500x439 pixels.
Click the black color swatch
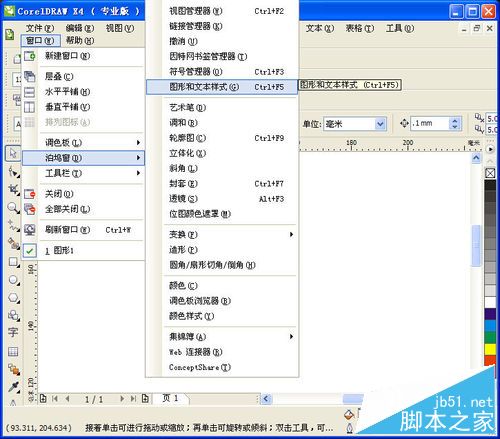tap(490, 186)
